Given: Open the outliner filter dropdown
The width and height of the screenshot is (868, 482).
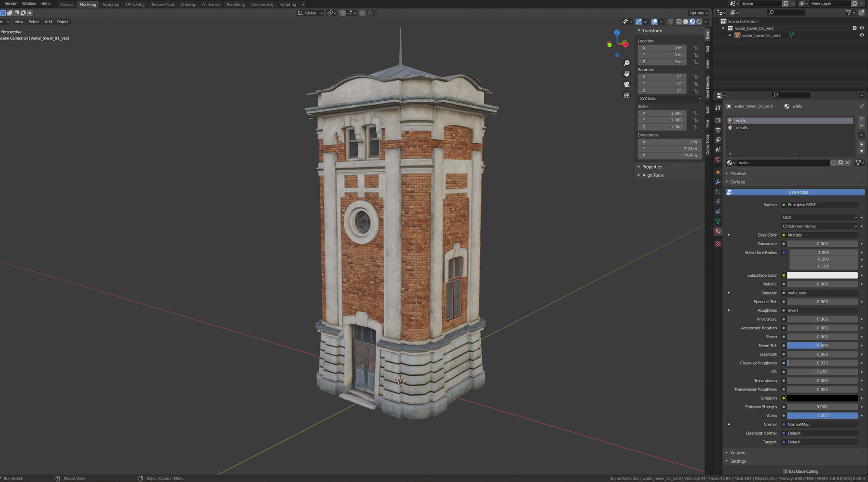Looking at the screenshot, I should pos(850,13).
